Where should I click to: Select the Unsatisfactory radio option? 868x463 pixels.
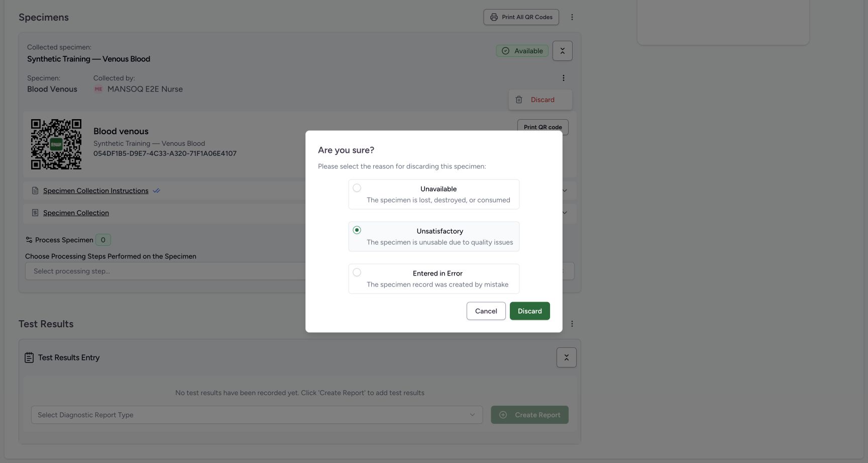coord(357,230)
